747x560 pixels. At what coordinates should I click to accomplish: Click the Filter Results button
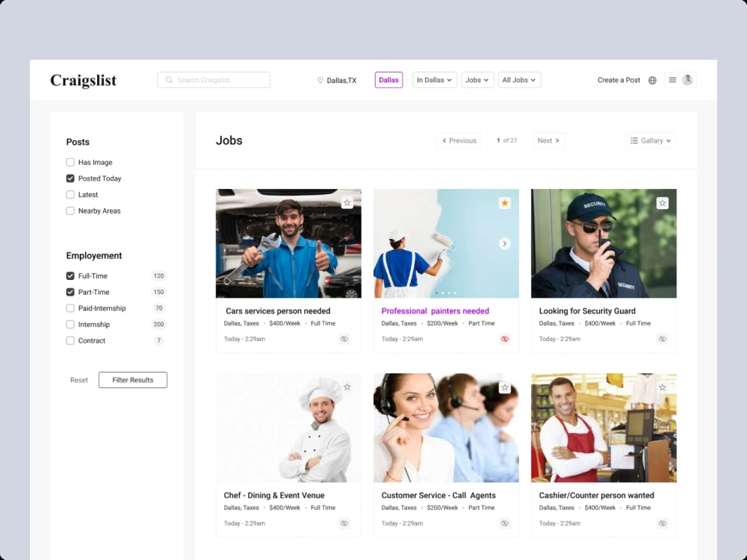132,379
